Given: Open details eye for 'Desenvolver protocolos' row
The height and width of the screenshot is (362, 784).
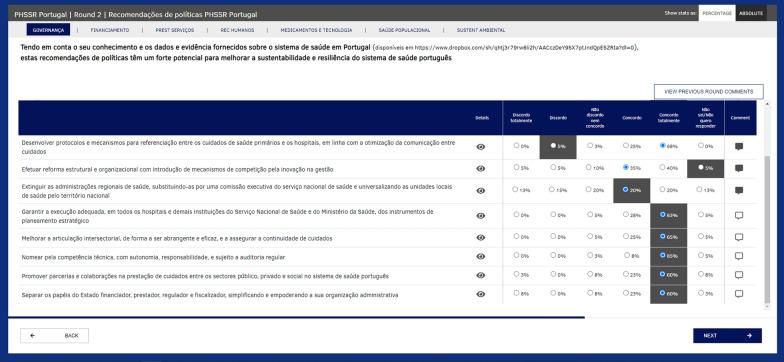Looking at the screenshot, I should tap(481, 147).
